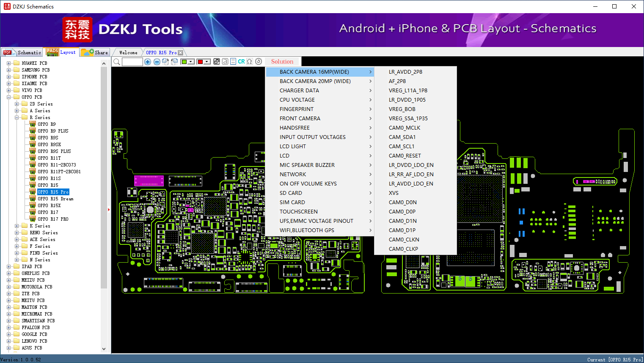
Task: Click the toolbar search input field
Action: (x=132, y=62)
